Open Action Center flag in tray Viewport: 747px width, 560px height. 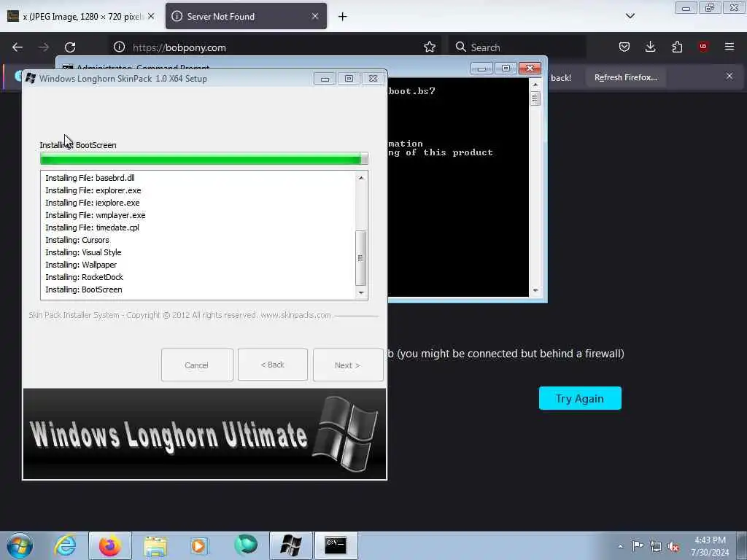click(638, 546)
